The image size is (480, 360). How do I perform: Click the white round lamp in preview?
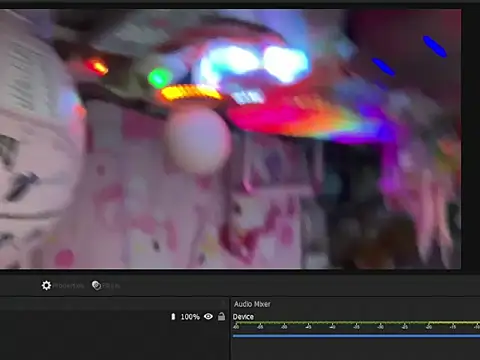point(199,140)
